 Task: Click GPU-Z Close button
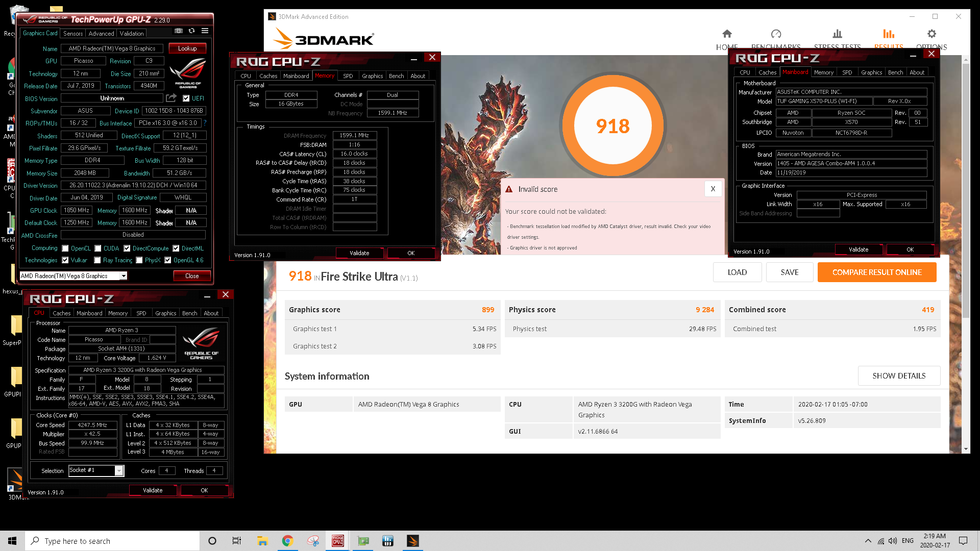coord(192,276)
